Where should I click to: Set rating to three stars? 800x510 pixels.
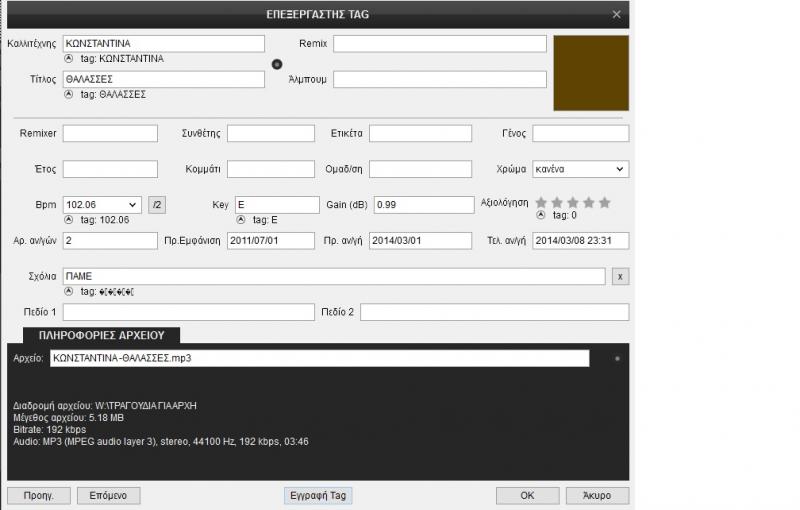(x=573, y=202)
